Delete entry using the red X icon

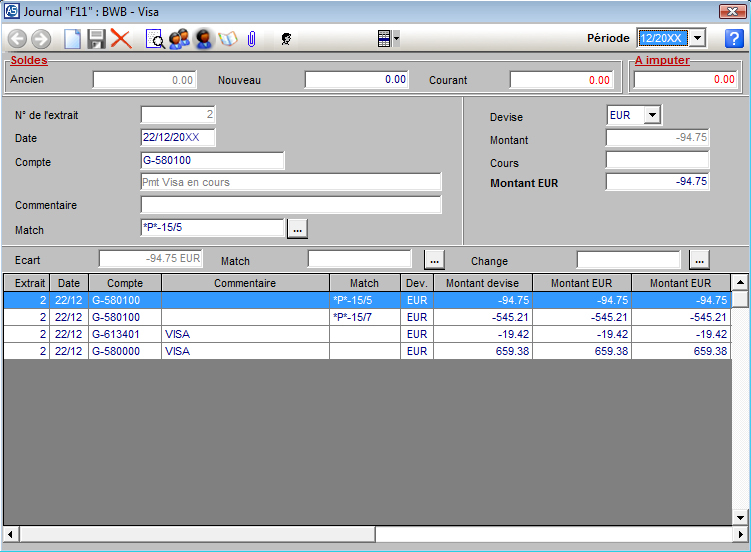click(x=122, y=39)
